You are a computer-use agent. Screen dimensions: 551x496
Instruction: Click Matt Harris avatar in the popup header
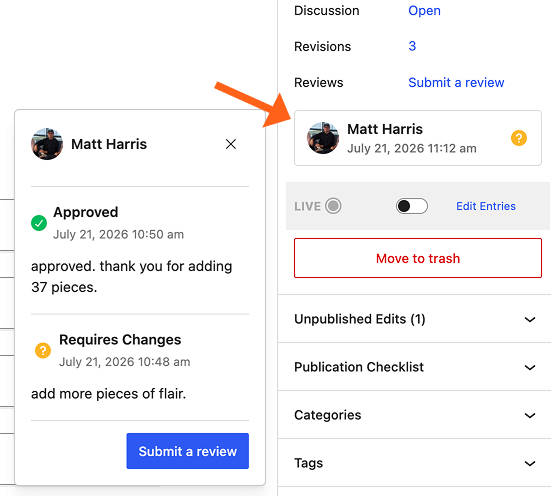click(x=47, y=144)
